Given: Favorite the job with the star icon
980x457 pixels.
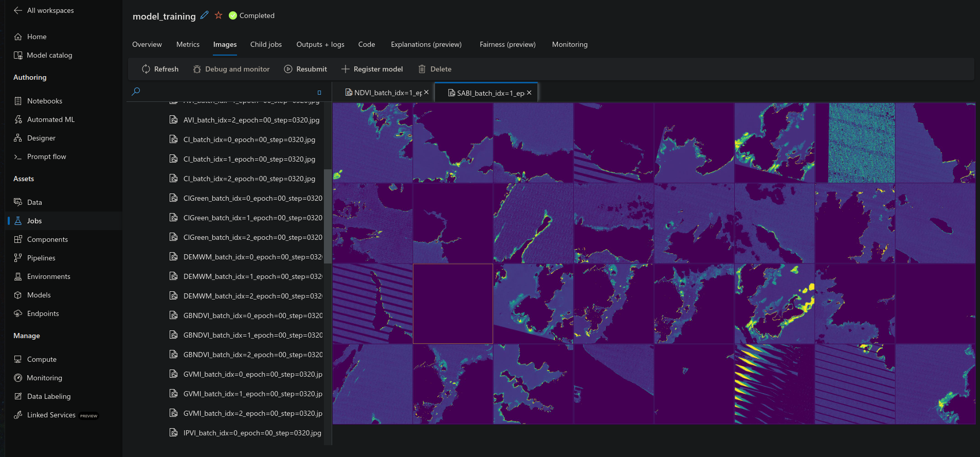Looking at the screenshot, I should 219,15.
